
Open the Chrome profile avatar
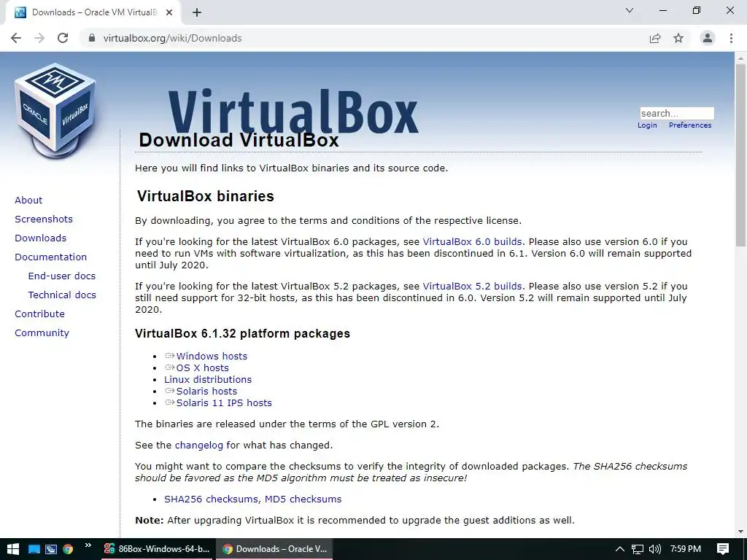tap(708, 38)
